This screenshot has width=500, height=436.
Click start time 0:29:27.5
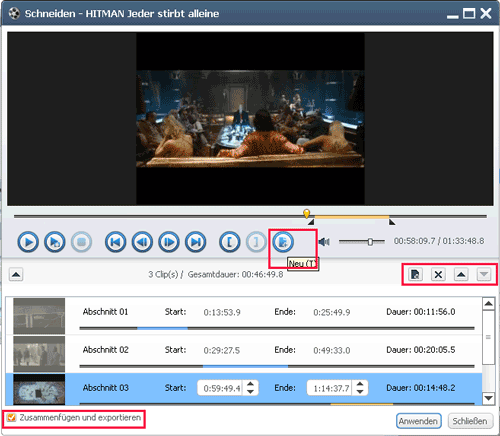click(222, 350)
